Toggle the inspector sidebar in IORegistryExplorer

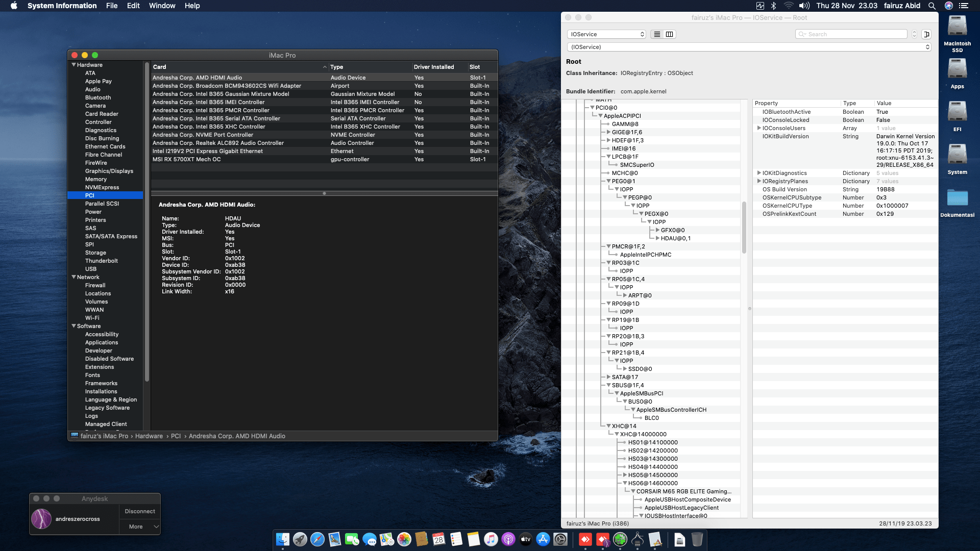click(926, 34)
